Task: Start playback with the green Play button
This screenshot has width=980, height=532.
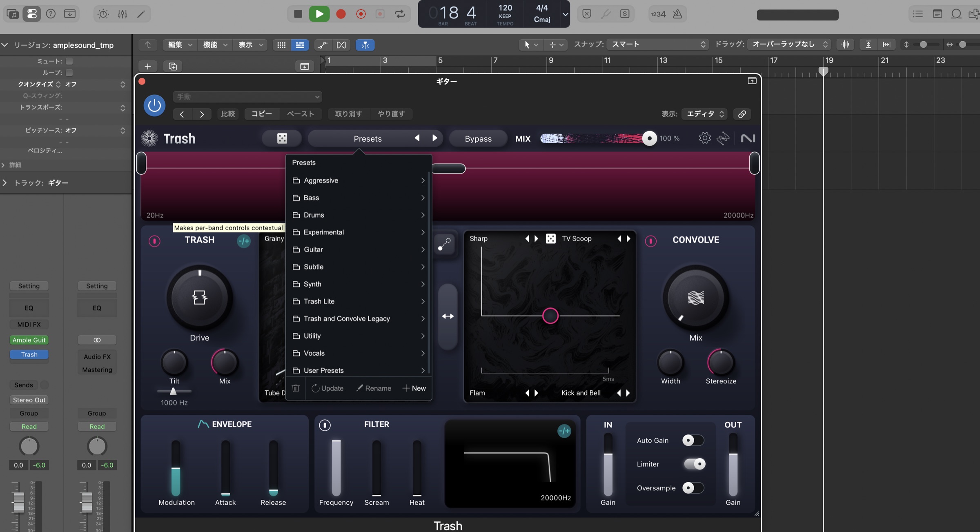Action: [x=319, y=14]
